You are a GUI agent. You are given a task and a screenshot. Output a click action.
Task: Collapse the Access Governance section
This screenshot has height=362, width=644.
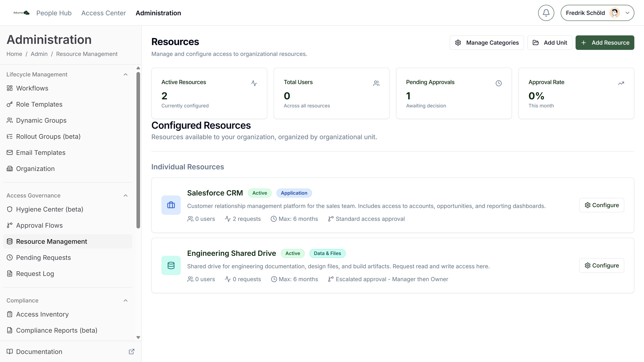[126, 195]
